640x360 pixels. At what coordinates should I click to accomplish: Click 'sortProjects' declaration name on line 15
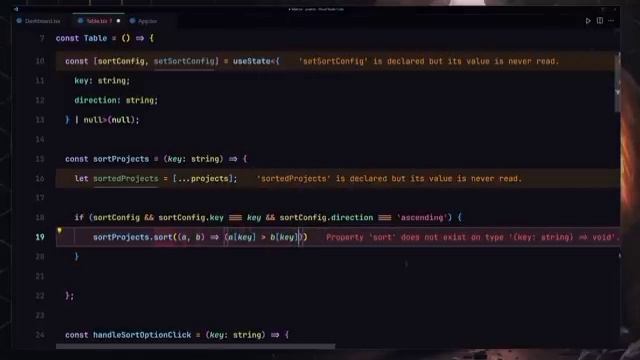pos(121,159)
